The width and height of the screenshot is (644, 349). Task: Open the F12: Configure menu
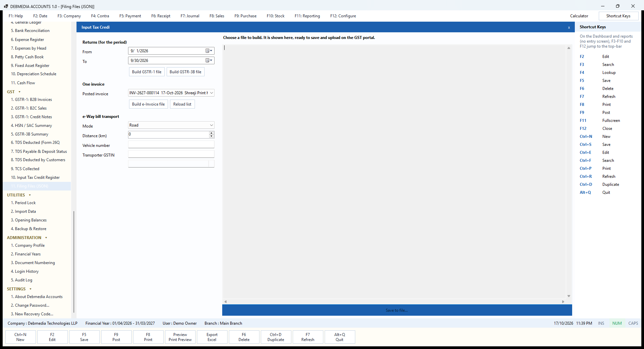(343, 16)
